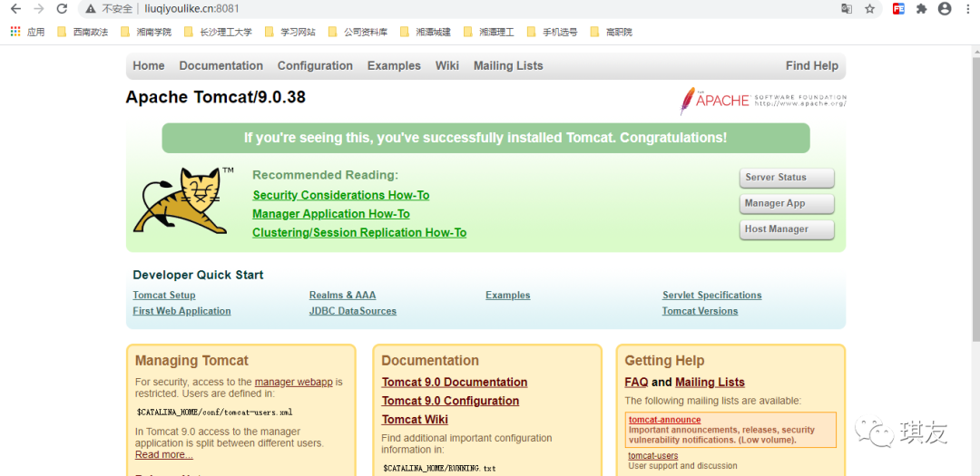This screenshot has width=980, height=476.
Task: Open the extensions puzzle icon
Action: tap(921, 9)
